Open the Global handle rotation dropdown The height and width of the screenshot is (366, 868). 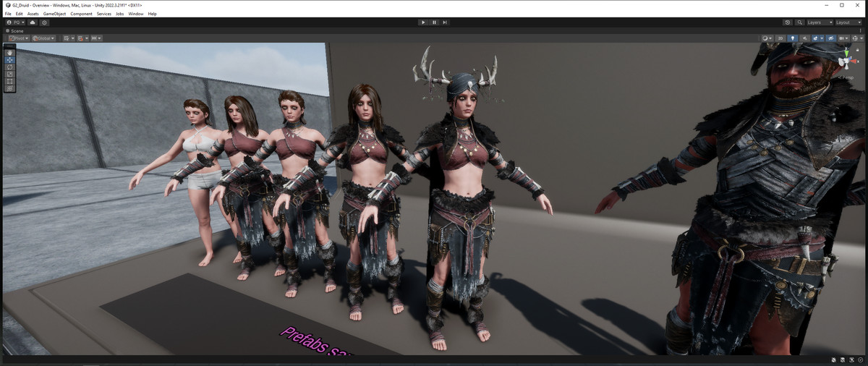pos(43,38)
